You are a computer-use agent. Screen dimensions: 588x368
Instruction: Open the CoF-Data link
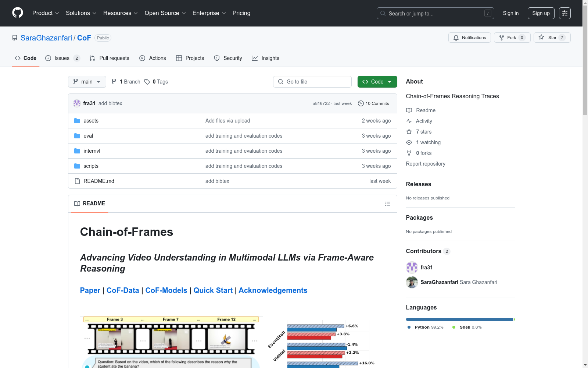coord(123,290)
